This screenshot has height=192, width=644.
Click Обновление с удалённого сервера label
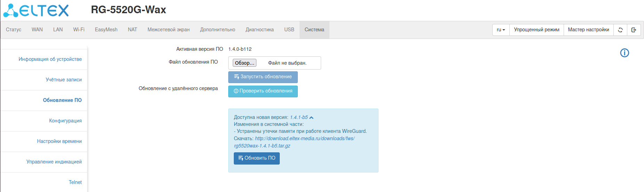point(178,88)
